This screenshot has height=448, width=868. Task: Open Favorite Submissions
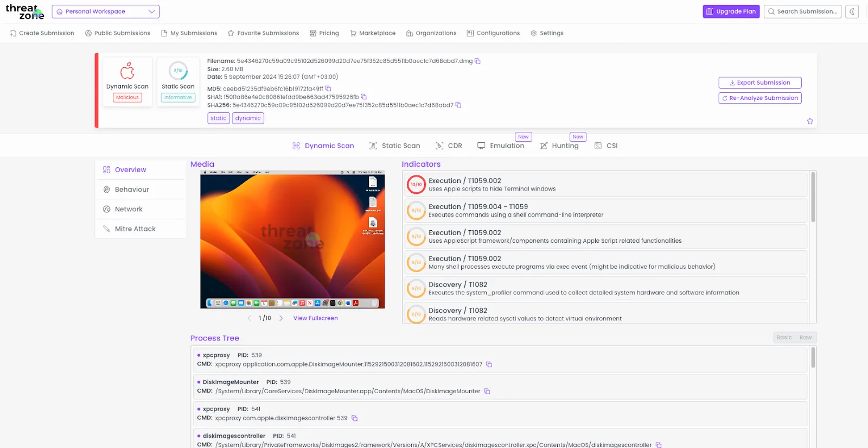[263, 33]
